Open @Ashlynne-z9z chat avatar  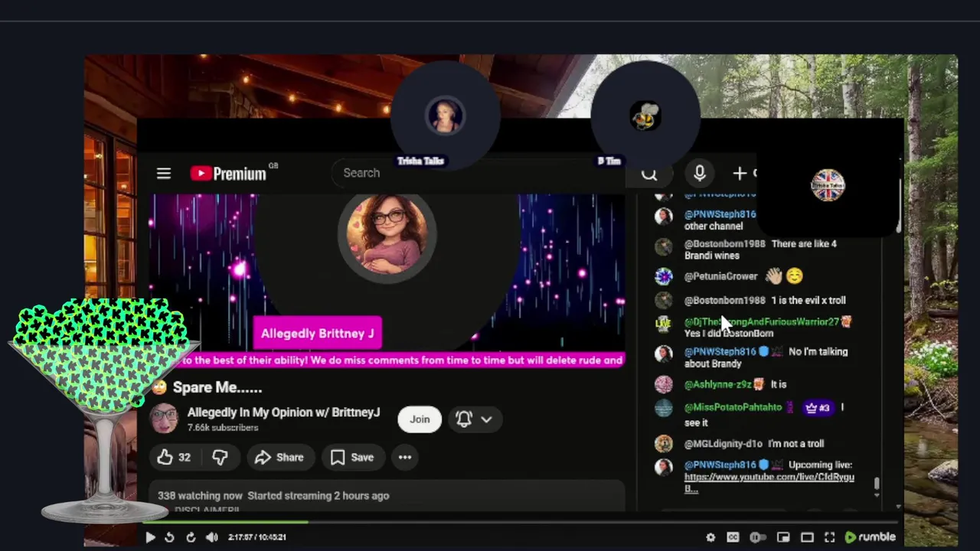tap(664, 384)
